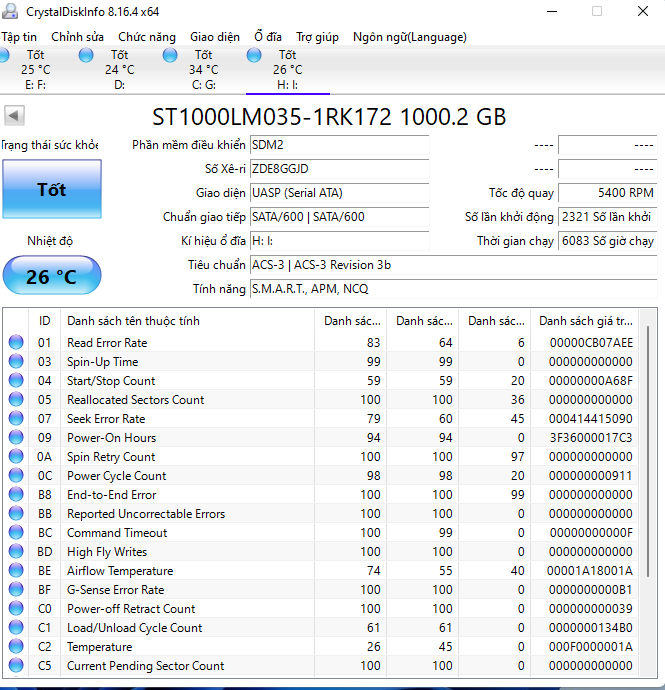The image size is (665, 690).
Task: Minimize the CrystalDiskInfo window
Action: click(552, 11)
